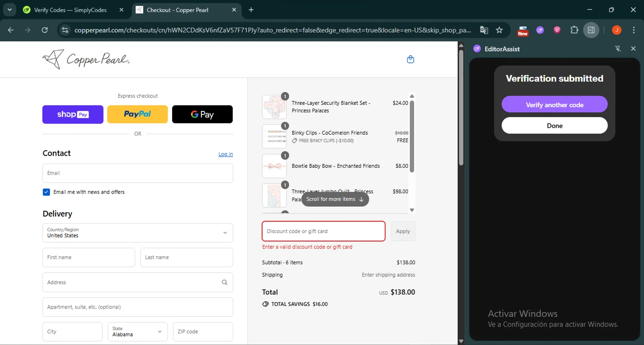Open the Extensions puzzle piece menu
This screenshot has width=644, height=345.
[574, 30]
